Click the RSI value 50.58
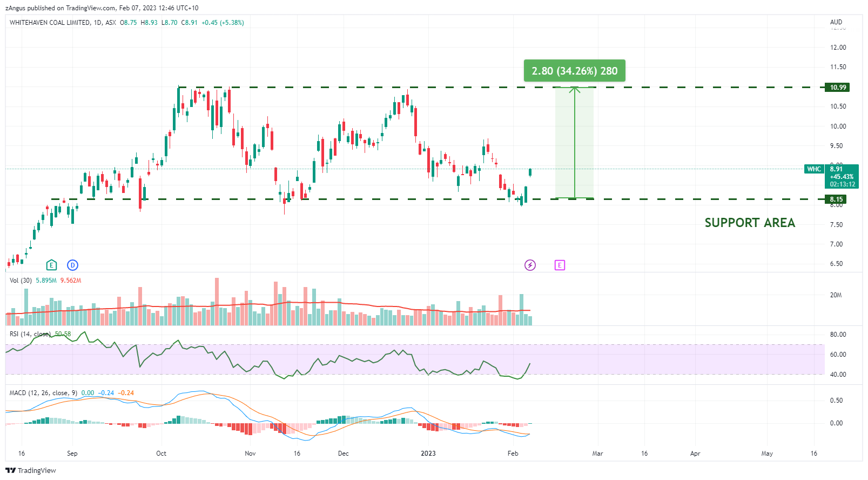The width and height of the screenshot is (868, 480). click(63, 334)
